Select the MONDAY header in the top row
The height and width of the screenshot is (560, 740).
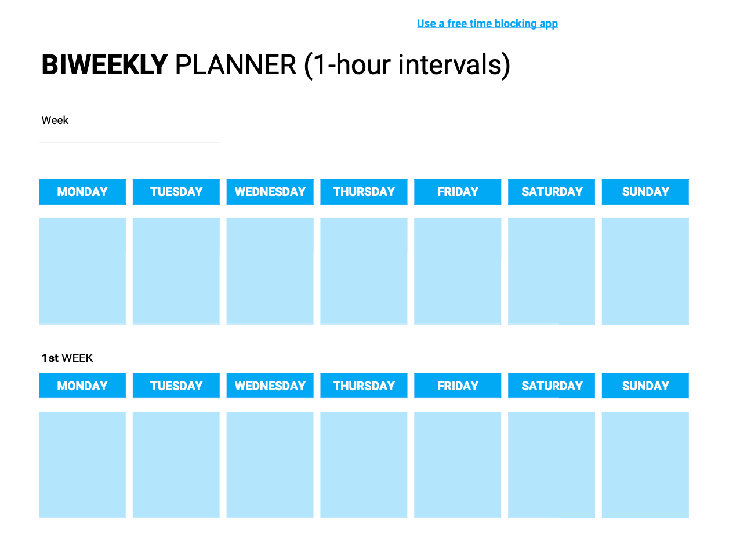[82, 192]
